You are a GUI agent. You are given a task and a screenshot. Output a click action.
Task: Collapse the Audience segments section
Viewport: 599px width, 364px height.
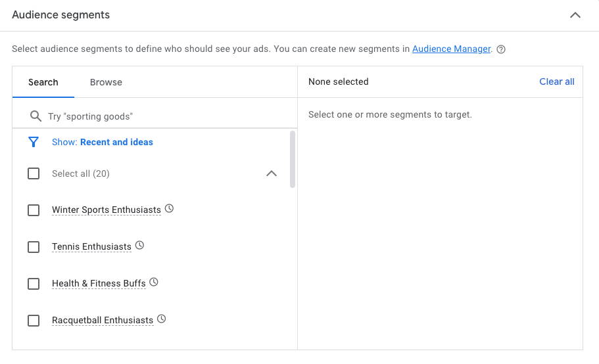point(575,15)
